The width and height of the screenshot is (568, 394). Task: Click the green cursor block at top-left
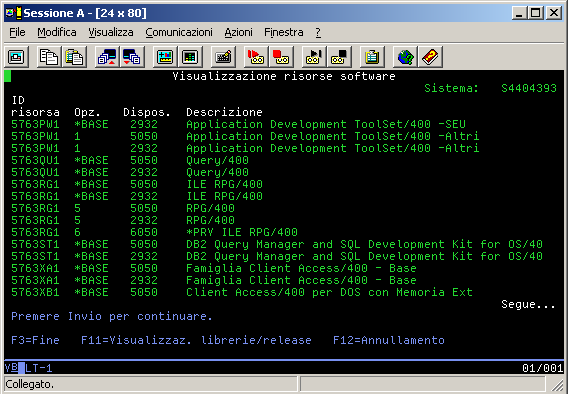click(8, 76)
